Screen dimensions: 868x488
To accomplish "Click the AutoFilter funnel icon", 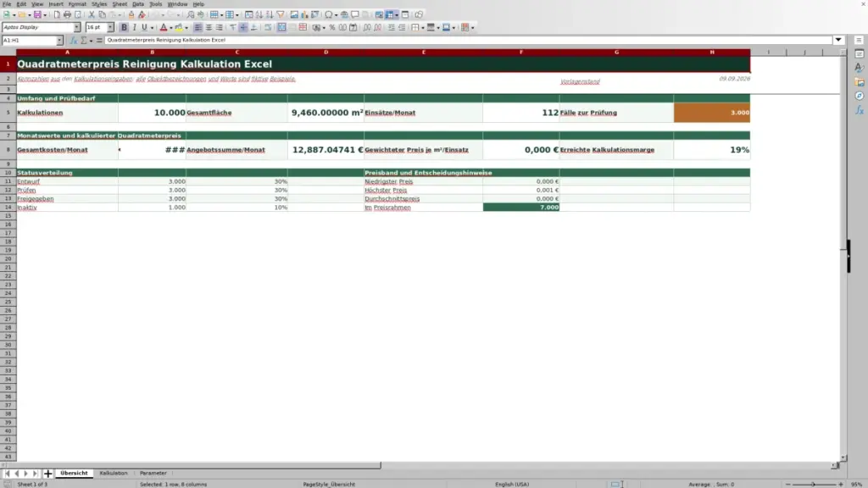I will pyautogui.click(x=281, y=15).
